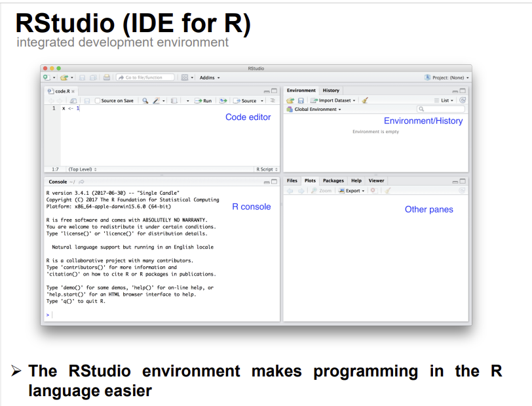Minimize the Console pane
532x406 pixels.
point(267,182)
